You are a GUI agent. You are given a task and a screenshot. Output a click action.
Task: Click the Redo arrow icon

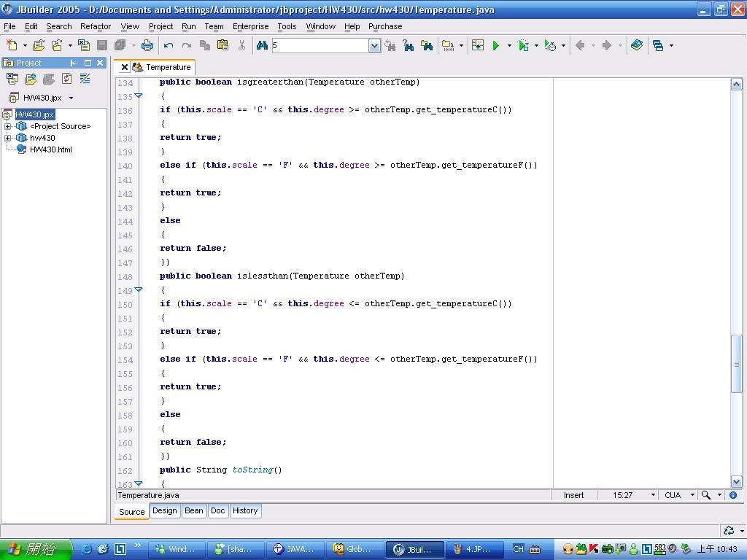coord(186,45)
